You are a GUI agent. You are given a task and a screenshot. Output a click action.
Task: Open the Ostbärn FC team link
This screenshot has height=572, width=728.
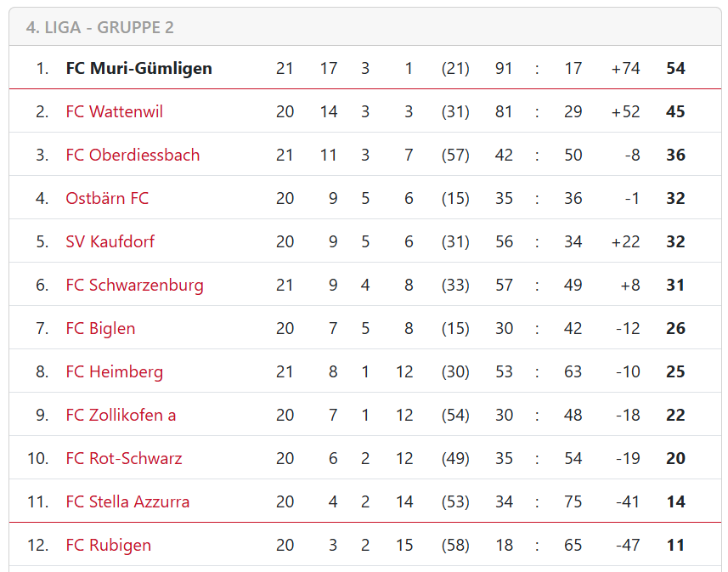(107, 198)
